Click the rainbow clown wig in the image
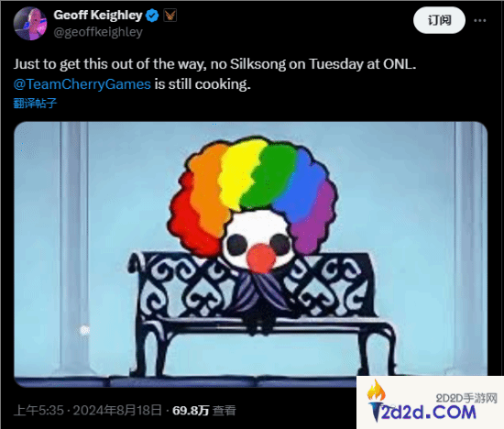Viewport: 504px width, 429px height. pyautogui.click(x=252, y=192)
